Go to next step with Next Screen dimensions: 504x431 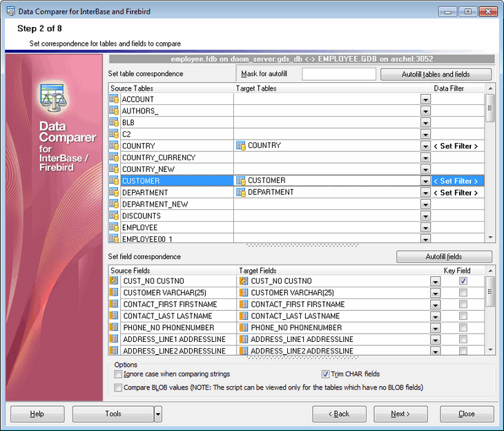(x=400, y=414)
